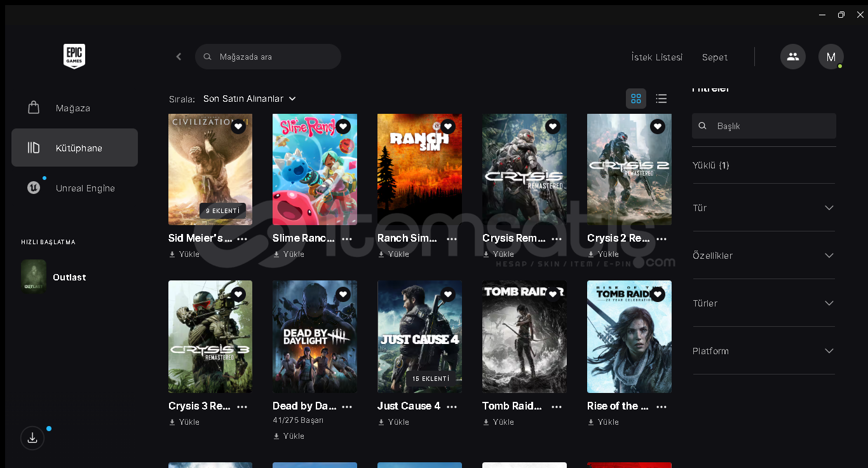Open more options for Ranch Simulator
The image size is (868, 468).
(x=452, y=239)
